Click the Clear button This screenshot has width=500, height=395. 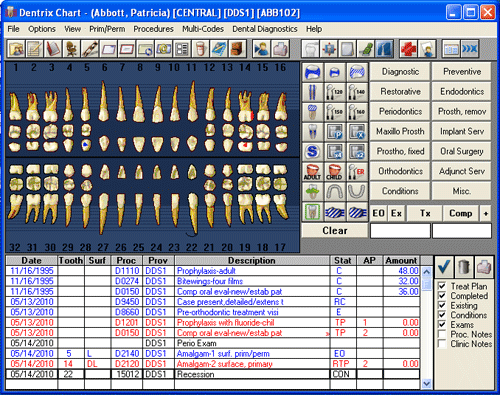tap(335, 230)
